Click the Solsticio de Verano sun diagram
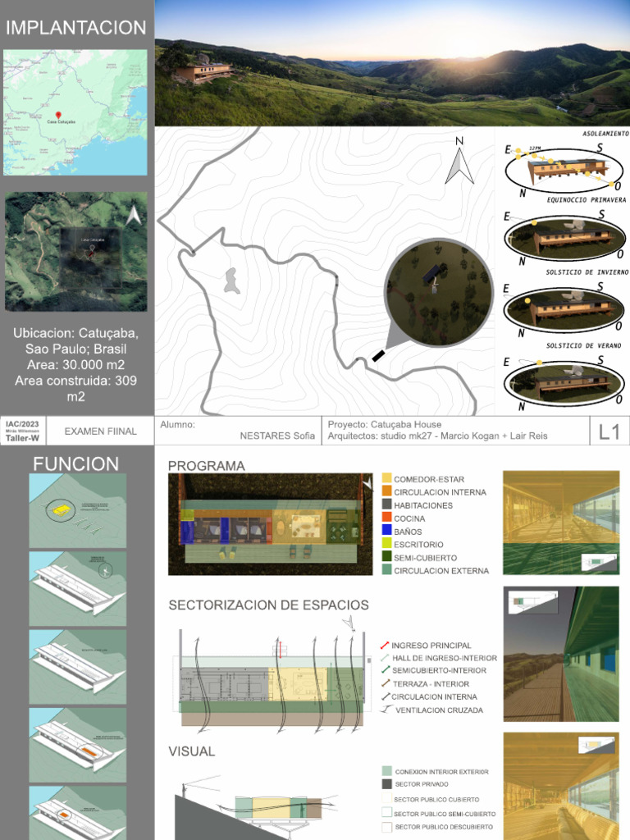Image resolution: width=630 pixels, height=840 pixels. coord(564,311)
